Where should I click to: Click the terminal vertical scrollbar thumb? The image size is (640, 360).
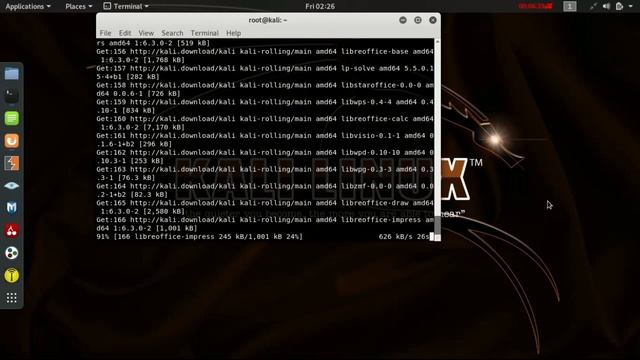point(437,225)
